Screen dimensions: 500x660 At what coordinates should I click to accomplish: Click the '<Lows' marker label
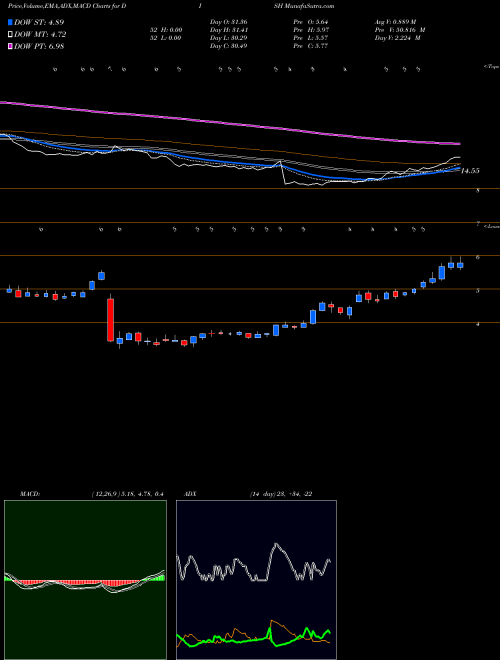[491, 226]
